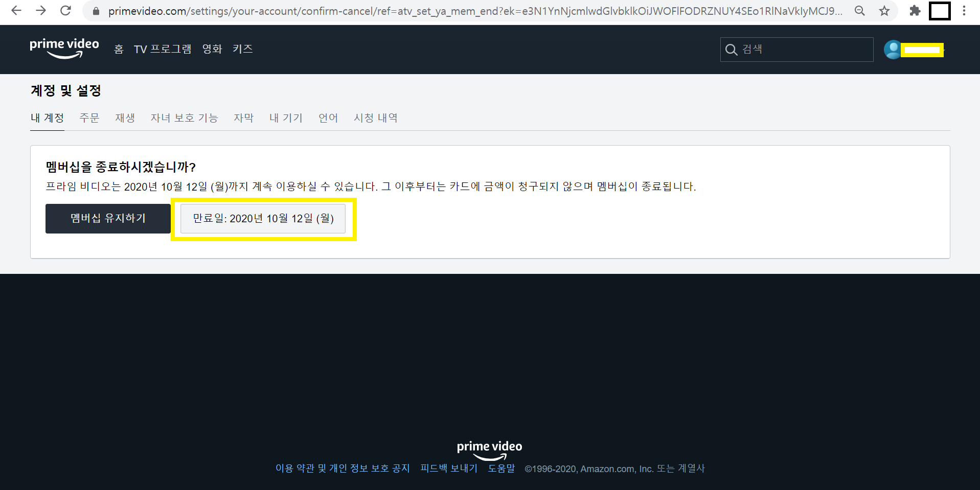Viewport: 980px width, 490px height.
Task: Click the 만료일: 2020년 10월 12일 button
Action: (263, 219)
